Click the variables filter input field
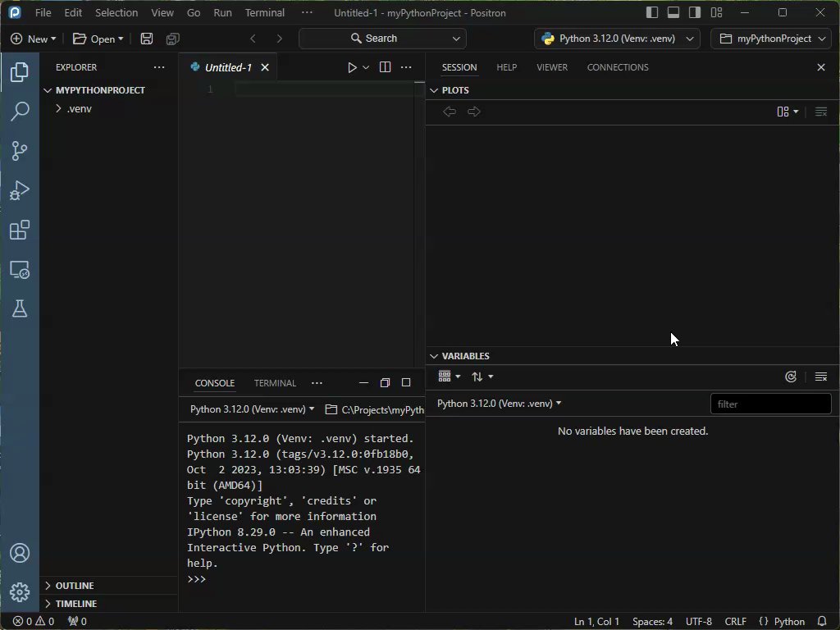 tap(770, 404)
